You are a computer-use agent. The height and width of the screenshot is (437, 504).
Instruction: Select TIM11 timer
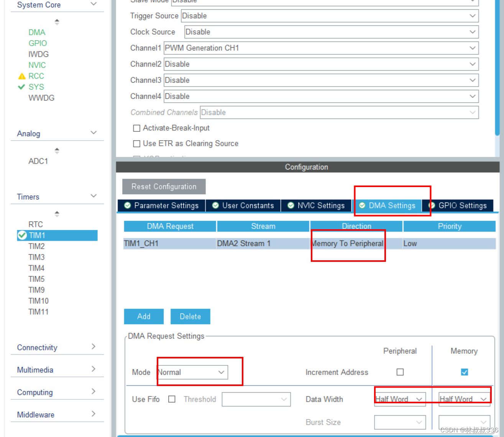(x=38, y=312)
